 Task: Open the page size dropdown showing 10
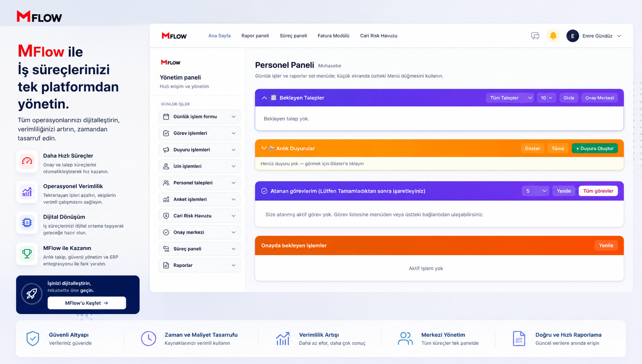(546, 98)
